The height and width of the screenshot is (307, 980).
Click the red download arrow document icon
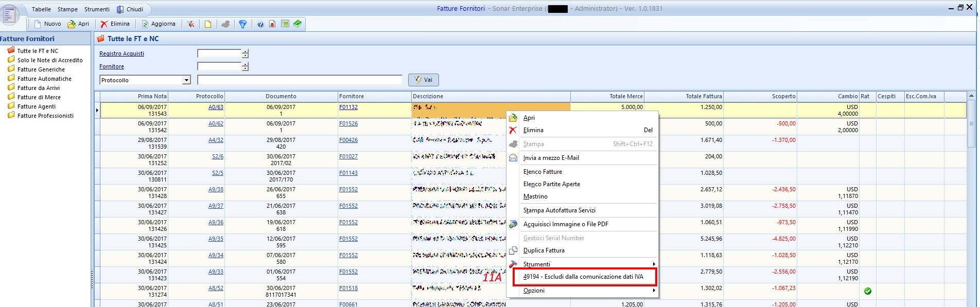pyautogui.click(x=272, y=24)
